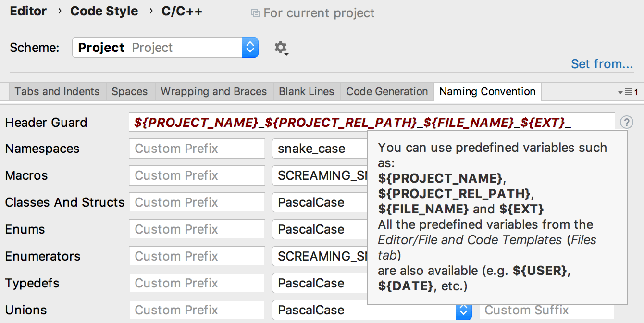Click the Header Guard template field

point(371,122)
